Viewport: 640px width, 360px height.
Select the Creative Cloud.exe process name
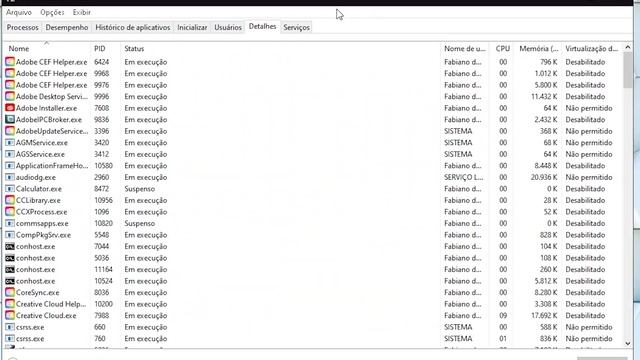(46, 316)
